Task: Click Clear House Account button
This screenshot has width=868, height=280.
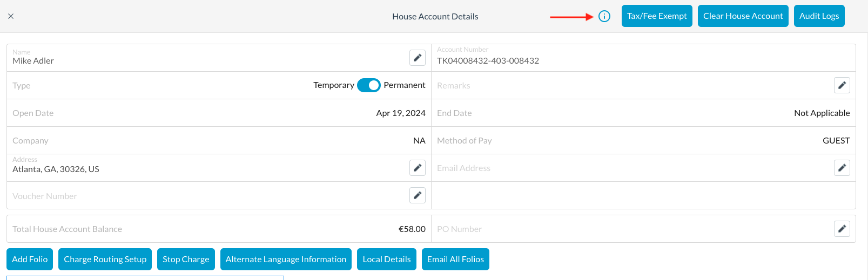Action: [743, 16]
